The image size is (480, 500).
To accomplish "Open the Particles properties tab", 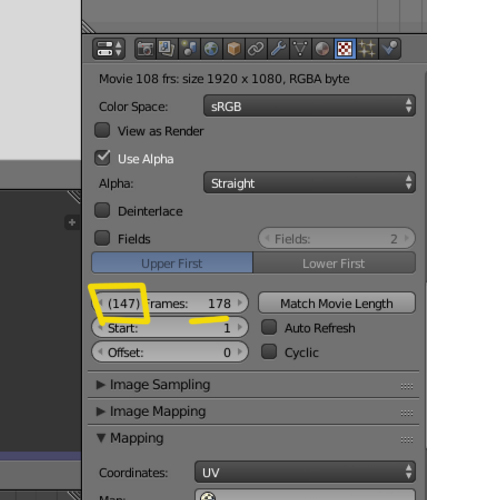I will point(367,49).
